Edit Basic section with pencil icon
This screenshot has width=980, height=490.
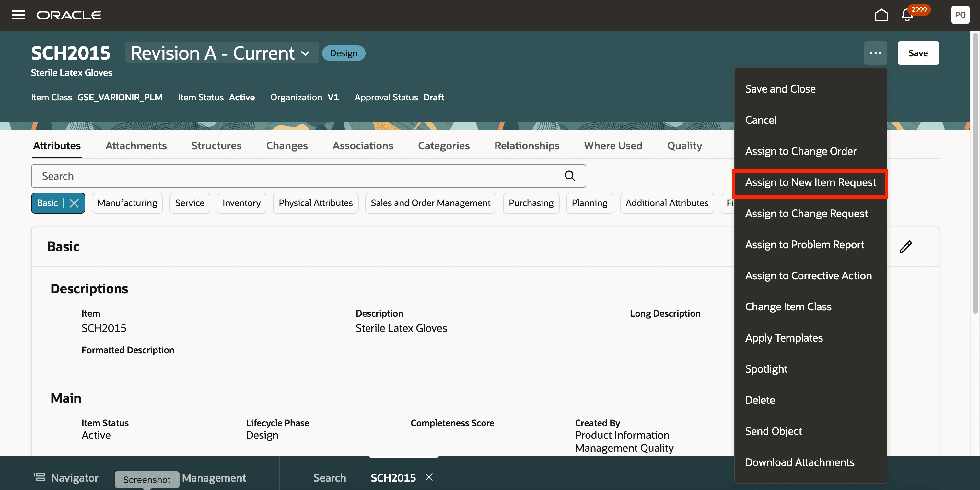(x=905, y=247)
